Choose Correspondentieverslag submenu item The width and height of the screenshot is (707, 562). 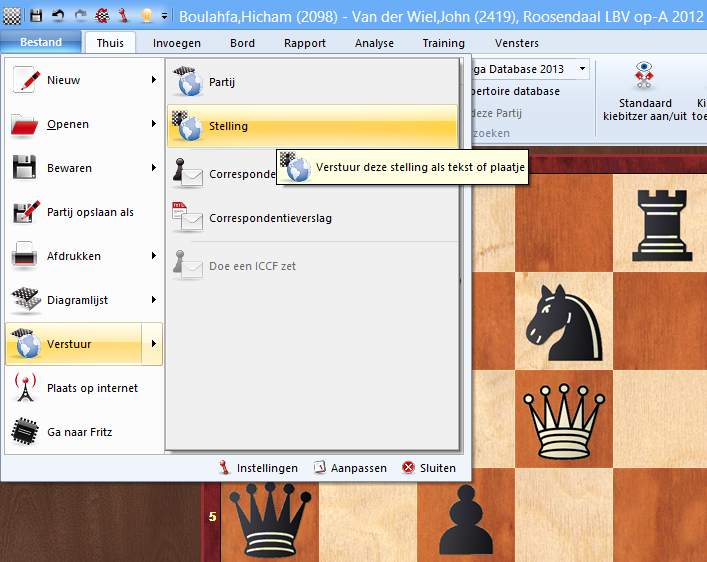[313, 218]
